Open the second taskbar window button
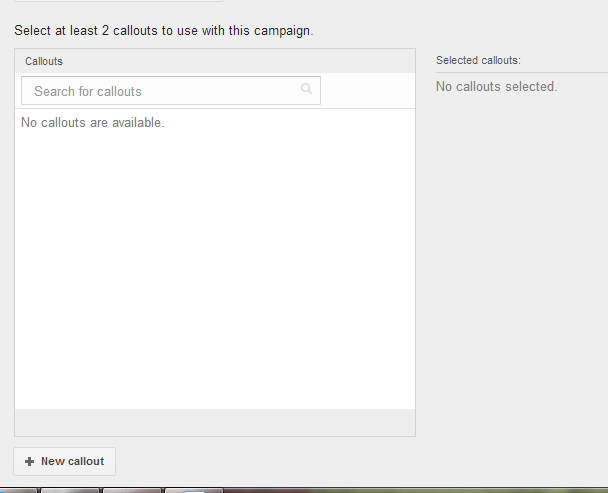This screenshot has height=493, width=608. point(70,491)
